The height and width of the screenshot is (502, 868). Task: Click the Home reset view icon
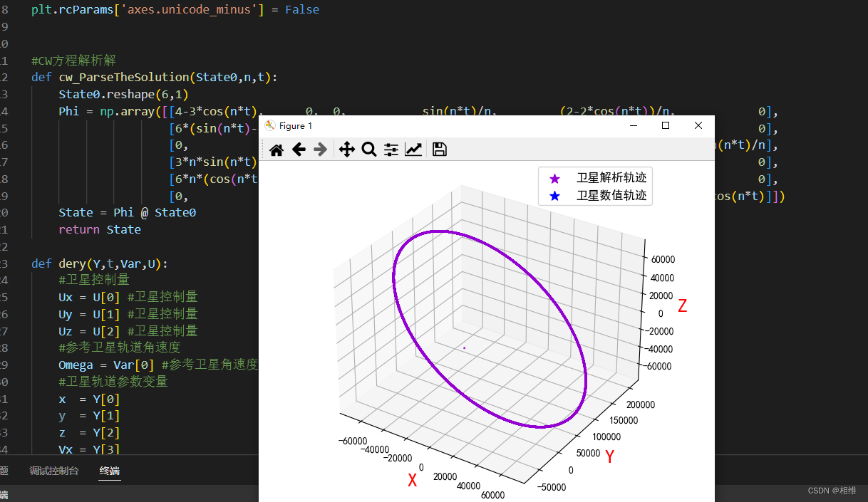pyautogui.click(x=277, y=149)
